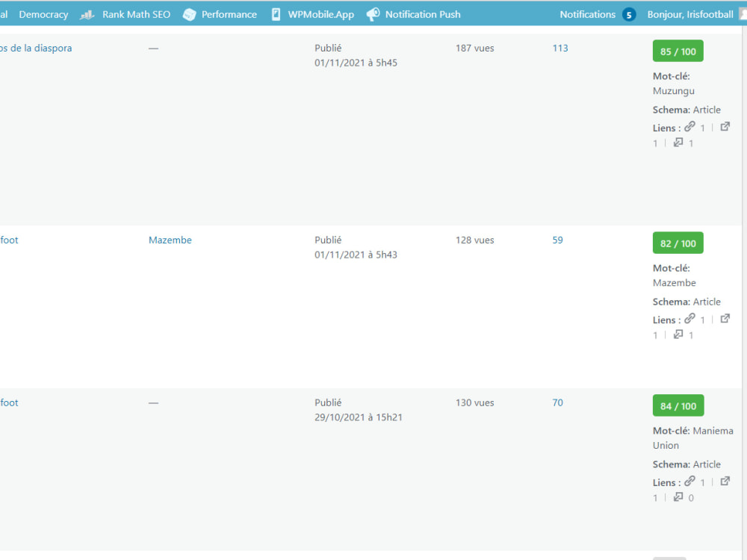Select the '187 vues' view count
747x560 pixels.
click(474, 48)
